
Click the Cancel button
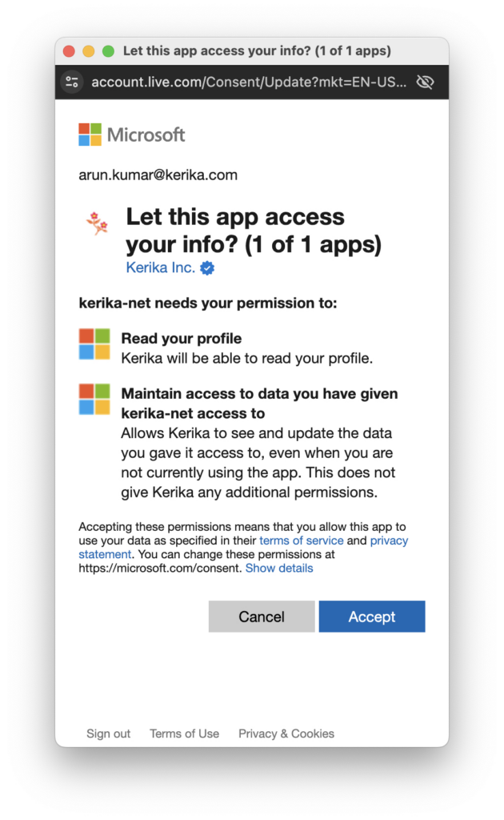[x=262, y=617]
